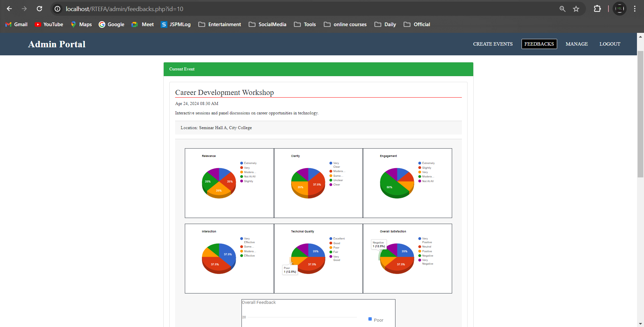Screen dimensions: 644x327
Task: Expand the SocialMedia bookmarks folder
Action: 267,24
